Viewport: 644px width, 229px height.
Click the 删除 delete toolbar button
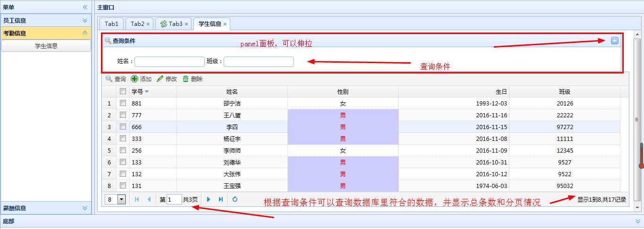[192, 79]
